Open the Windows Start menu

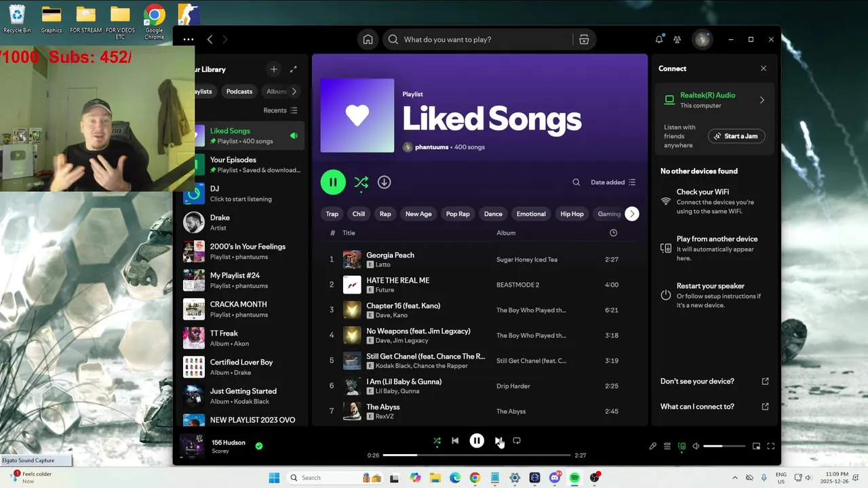coord(274,478)
